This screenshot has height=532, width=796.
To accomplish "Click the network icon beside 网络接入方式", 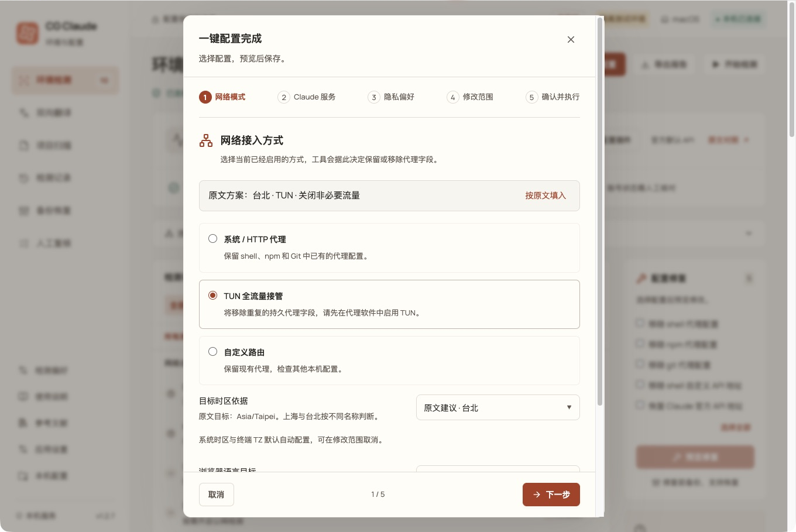I will (x=206, y=140).
